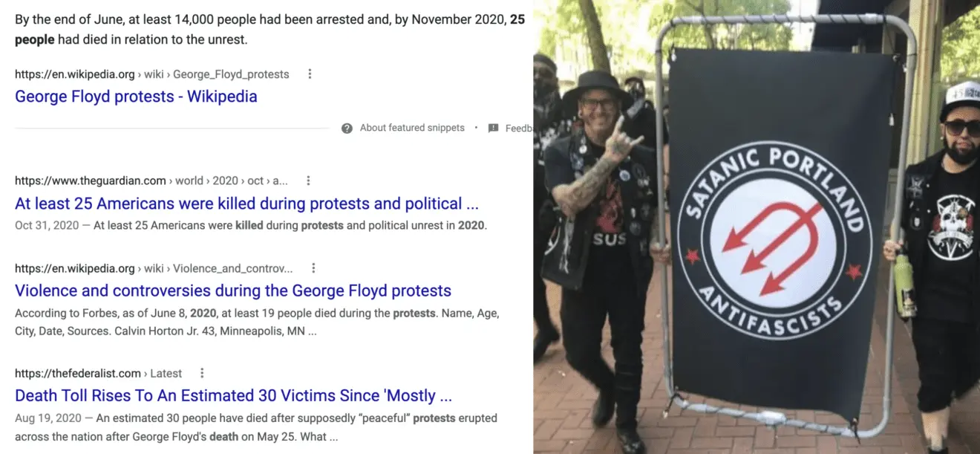Open "At least 25 Americans were killed" result
The width and height of the screenshot is (980, 454).
246,204
